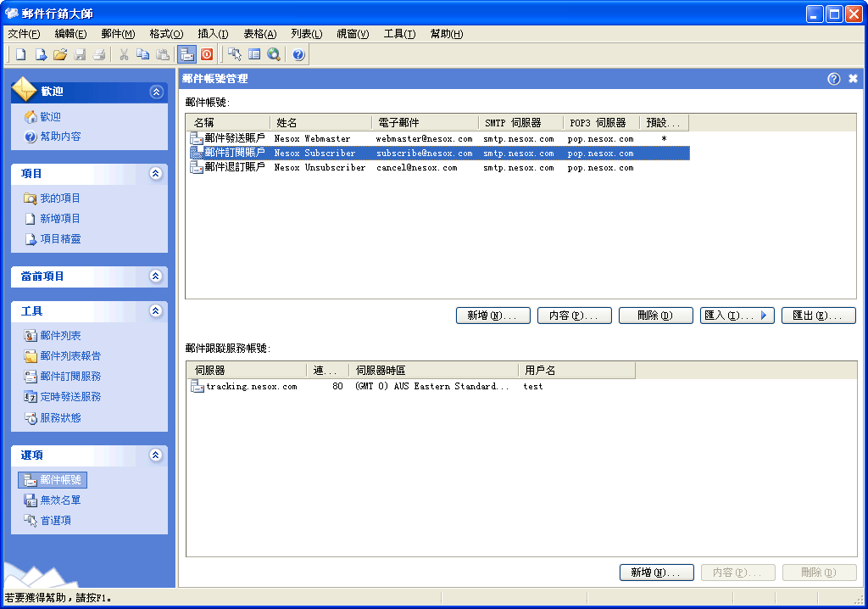
Task: Open 郵件列表 in the tools panel
Action: click(x=60, y=336)
